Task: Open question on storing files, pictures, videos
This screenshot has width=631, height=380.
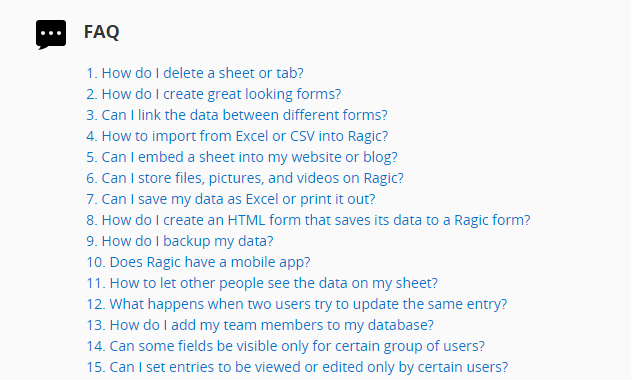Action: [x=245, y=178]
